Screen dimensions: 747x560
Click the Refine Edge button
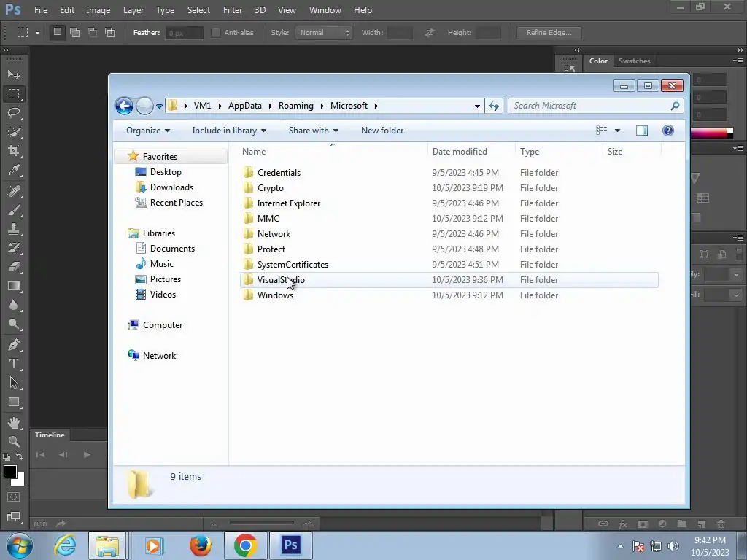[549, 32]
